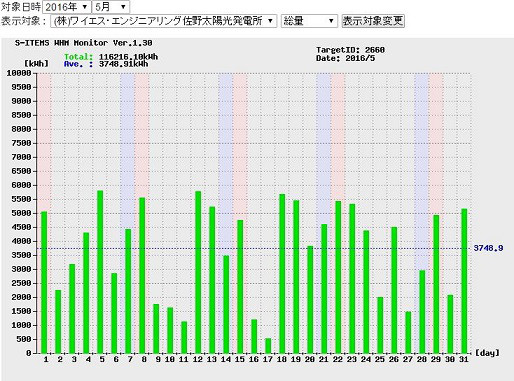Click x-axis day label 9

click(158, 359)
